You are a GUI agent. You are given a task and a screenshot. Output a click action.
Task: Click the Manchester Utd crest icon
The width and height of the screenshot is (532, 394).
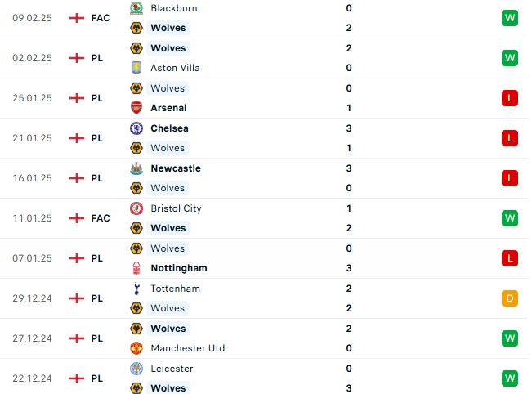click(136, 348)
